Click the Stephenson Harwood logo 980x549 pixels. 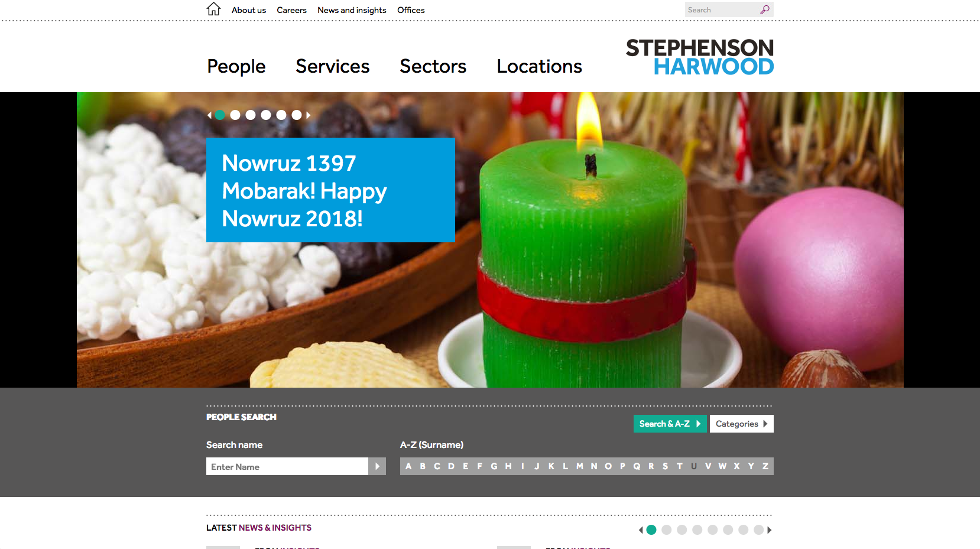[700, 57]
